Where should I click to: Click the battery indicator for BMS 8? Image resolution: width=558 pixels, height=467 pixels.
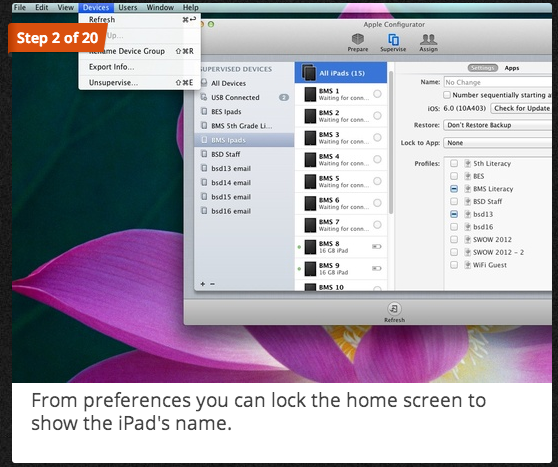pyautogui.click(x=377, y=246)
